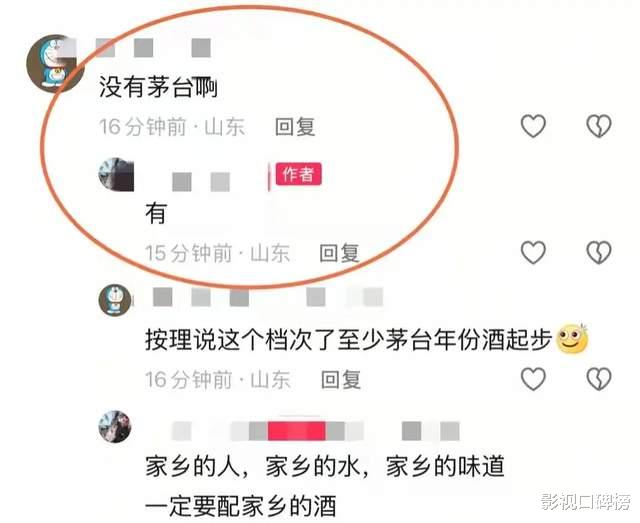640x523 pixels.
Task: Tap blurred username above "没有茅台啊"
Action: point(153,48)
